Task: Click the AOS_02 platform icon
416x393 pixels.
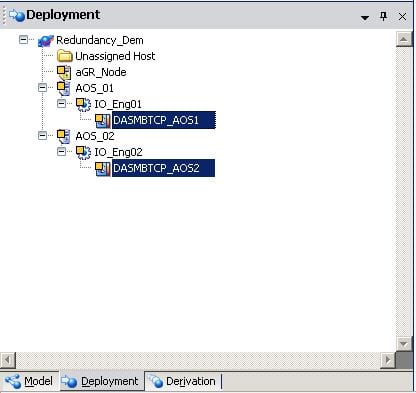Action: click(x=63, y=136)
